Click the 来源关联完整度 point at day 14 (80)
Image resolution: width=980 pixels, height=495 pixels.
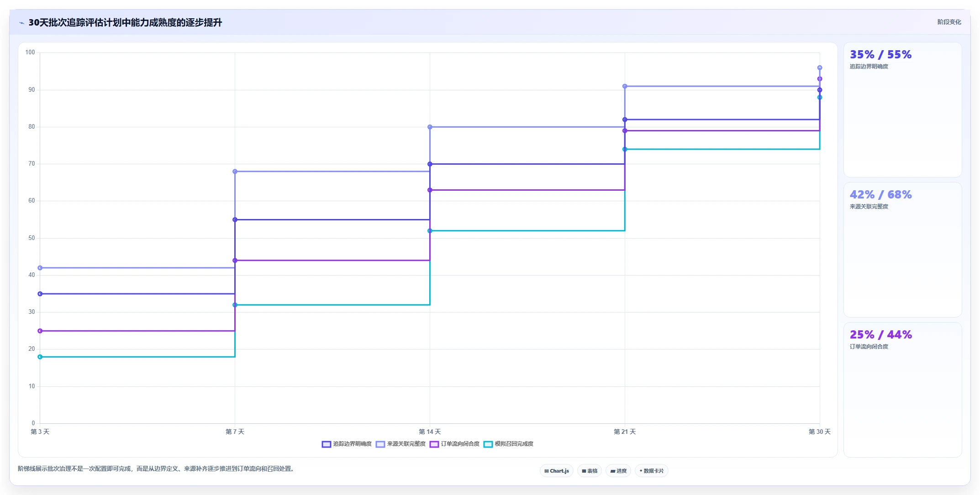pos(430,127)
